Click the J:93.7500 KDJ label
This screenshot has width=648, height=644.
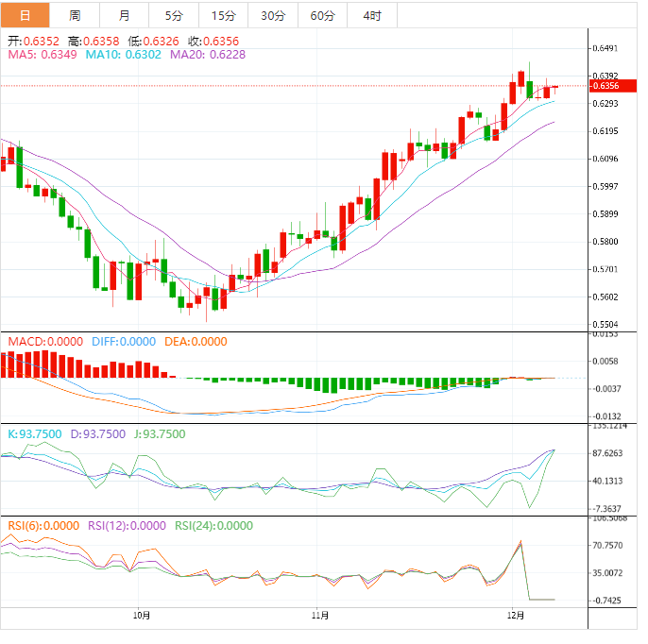(x=160, y=434)
